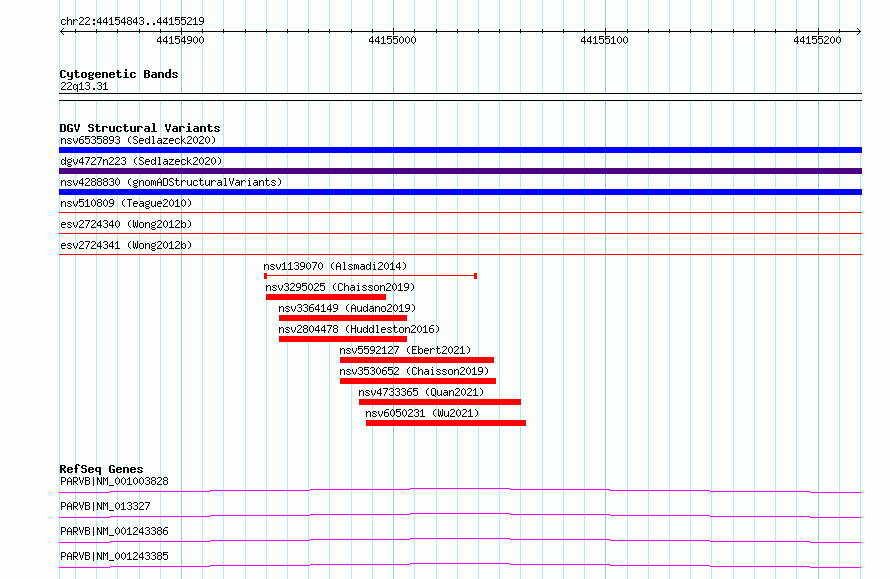Screen dimensions: 890x579
Task: Click the DGV Structural Variants track title
Action: pos(140,128)
